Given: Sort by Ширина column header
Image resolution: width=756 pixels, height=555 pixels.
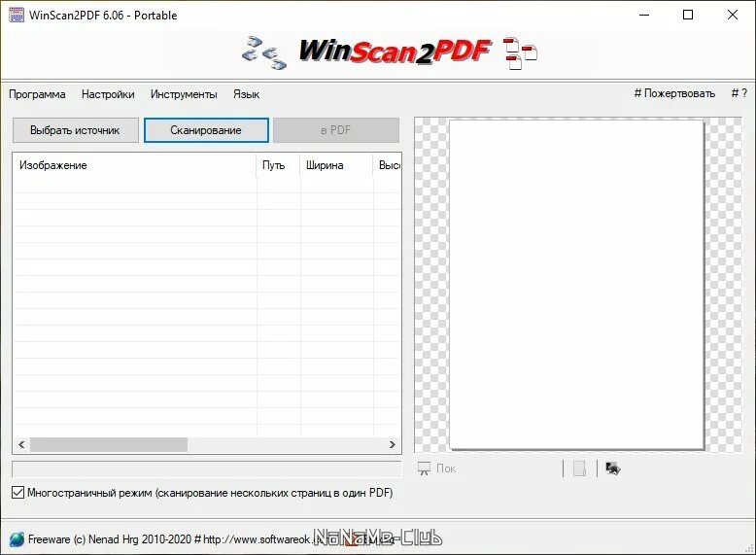Looking at the screenshot, I should click(x=336, y=165).
